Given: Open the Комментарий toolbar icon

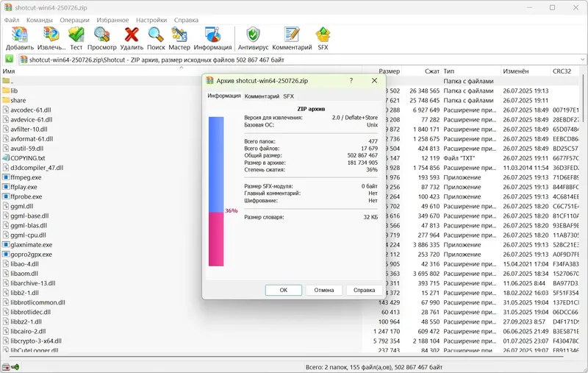Looking at the screenshot, I should [x=292, y=35].
